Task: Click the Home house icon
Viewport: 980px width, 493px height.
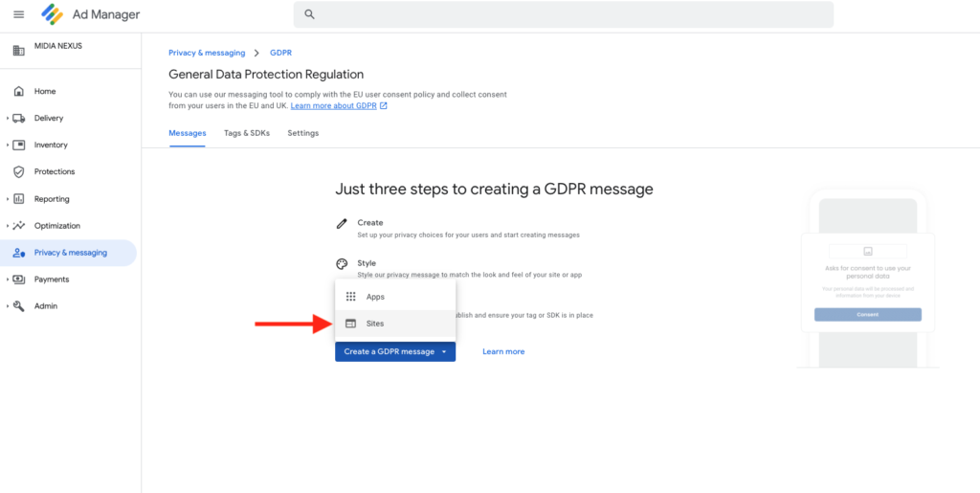Action: pyautogui.click(x=19, y=91)
